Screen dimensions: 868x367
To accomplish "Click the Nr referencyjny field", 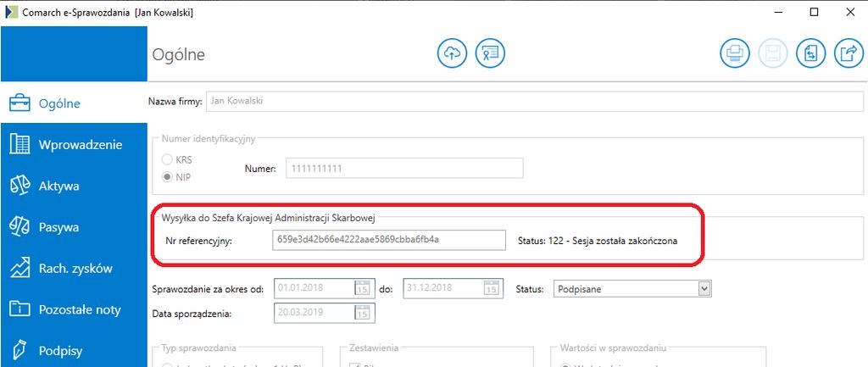I will point(388,240).
